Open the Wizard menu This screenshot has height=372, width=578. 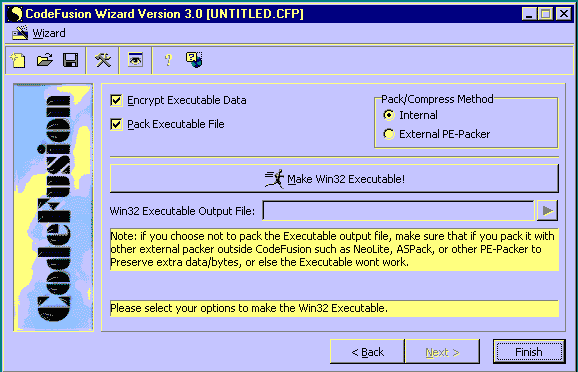(x=49, y=33)
